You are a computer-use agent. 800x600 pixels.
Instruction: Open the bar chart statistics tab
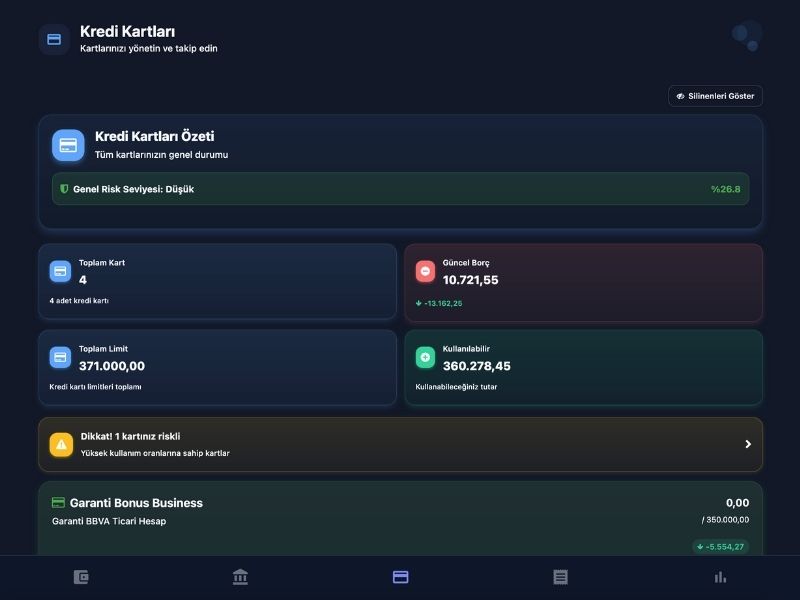coord(720,577)
